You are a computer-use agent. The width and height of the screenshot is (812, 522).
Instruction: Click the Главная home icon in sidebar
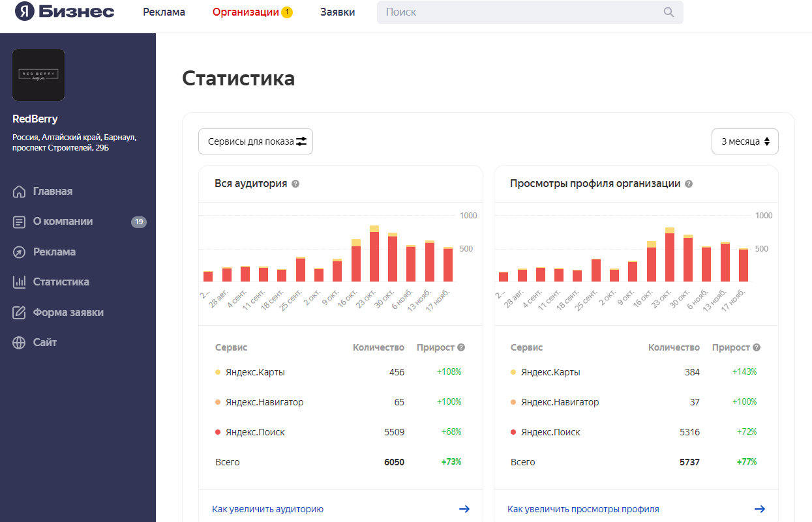point(19,192)
